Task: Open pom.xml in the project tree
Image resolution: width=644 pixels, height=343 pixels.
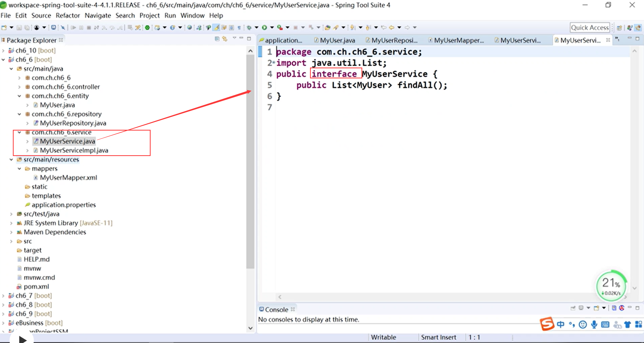Action: (36, 287)
